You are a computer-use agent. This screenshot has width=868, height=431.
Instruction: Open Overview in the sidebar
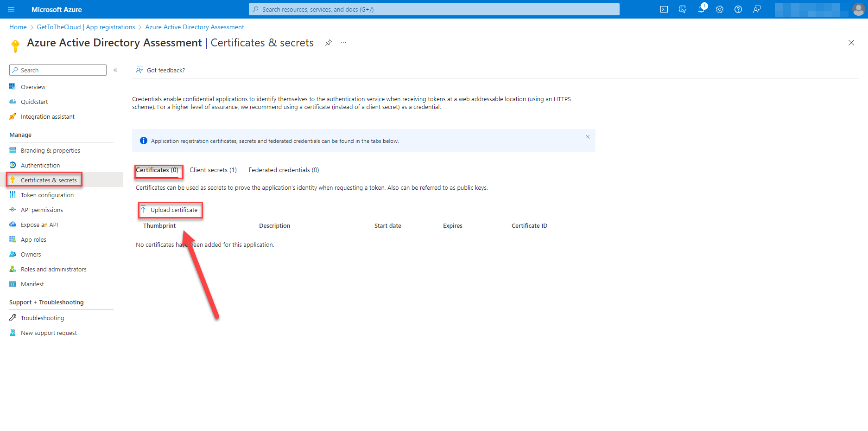33,87
